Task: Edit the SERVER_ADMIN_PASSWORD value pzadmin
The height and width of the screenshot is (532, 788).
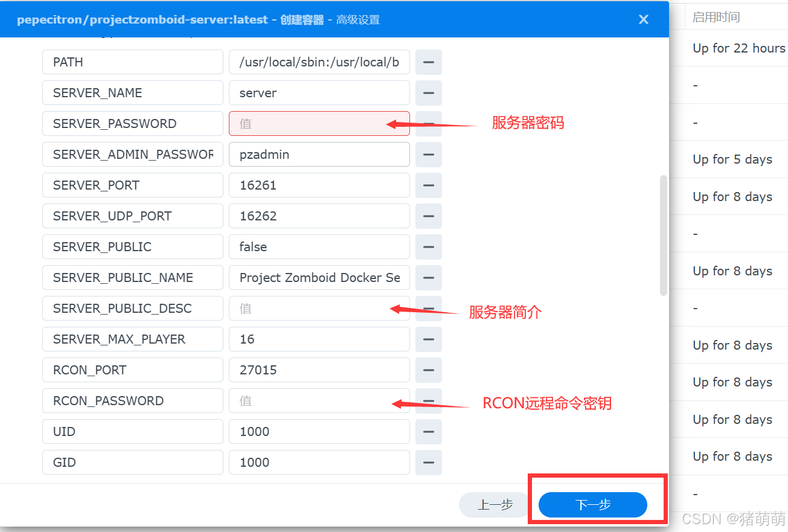Action: [x=319, y=155]
